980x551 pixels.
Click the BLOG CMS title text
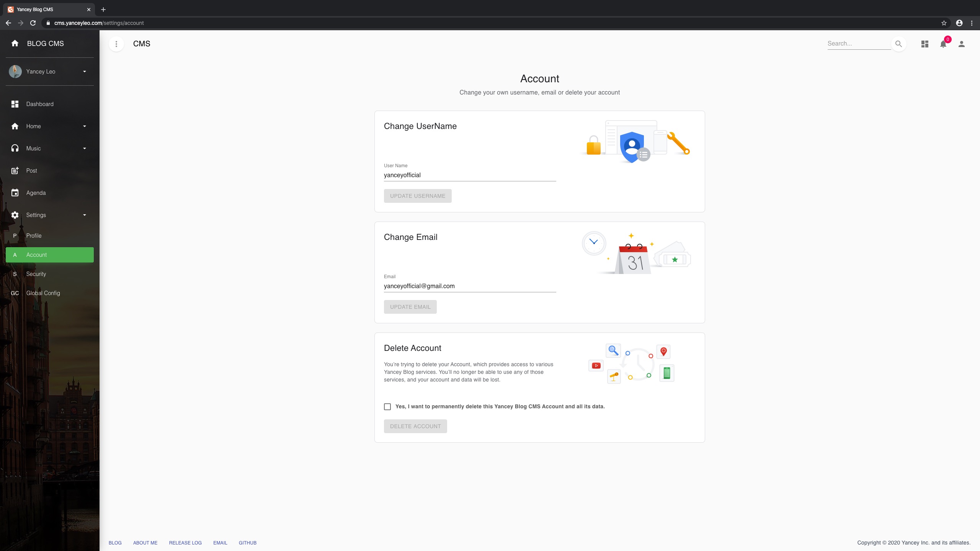click(x=46, y=44)
